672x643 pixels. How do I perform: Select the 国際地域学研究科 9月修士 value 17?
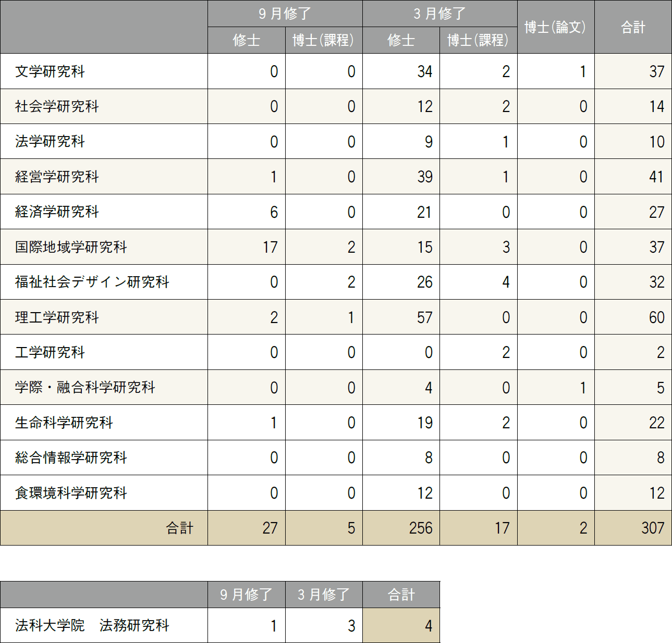tap(271, 247)
